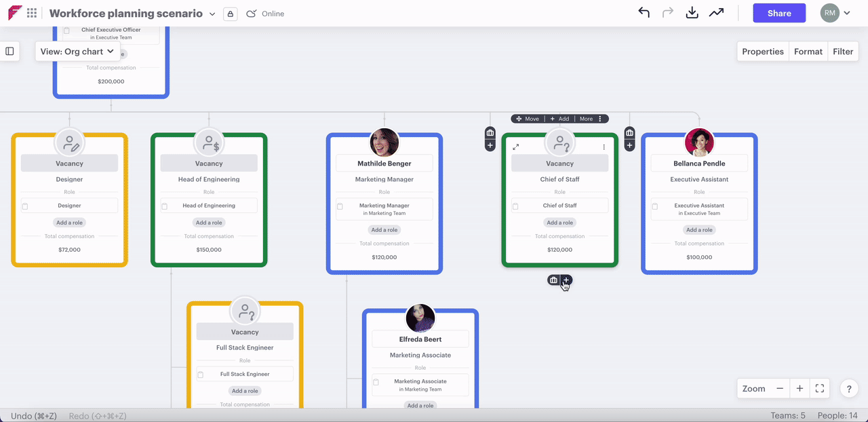Screen dimensions: 868x422
Task: Zoom out using the minus button
Action: 780,389
